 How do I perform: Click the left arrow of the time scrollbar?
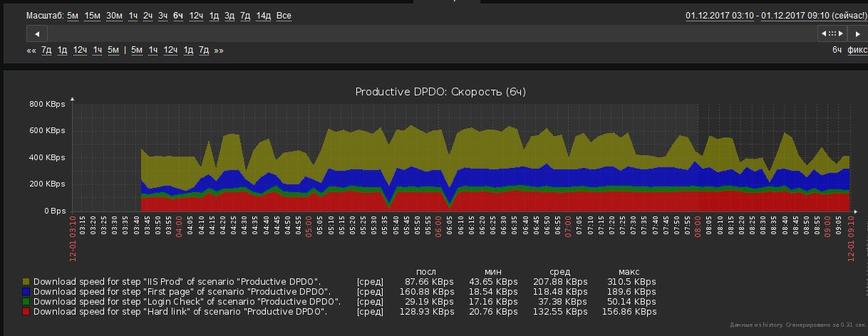tap(36, 33)
